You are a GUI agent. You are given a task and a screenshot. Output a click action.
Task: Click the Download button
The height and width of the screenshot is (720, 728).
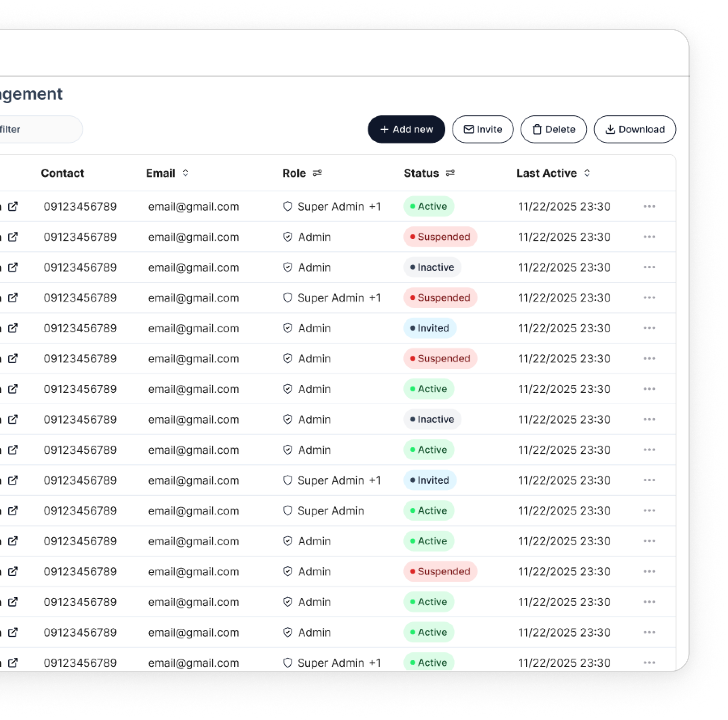[635, 129]
